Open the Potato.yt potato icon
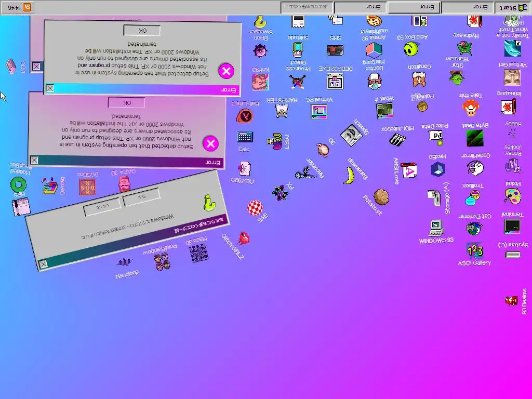 [381, 197]
